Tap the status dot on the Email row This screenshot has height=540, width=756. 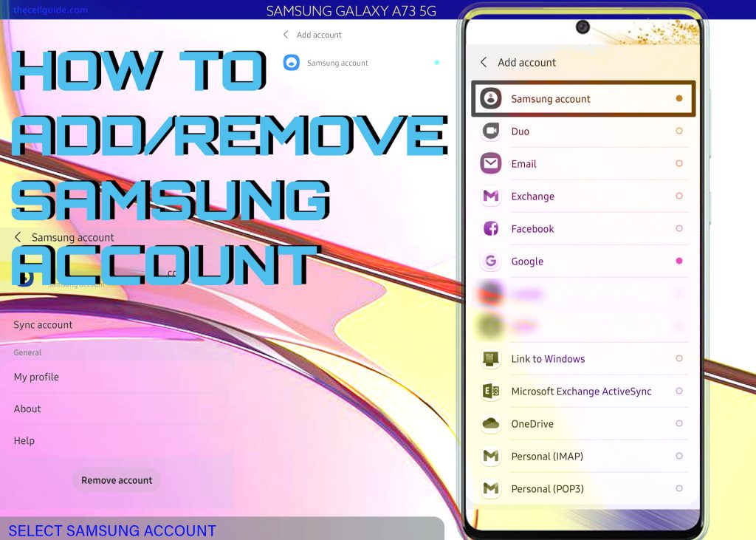pos(679,163)
